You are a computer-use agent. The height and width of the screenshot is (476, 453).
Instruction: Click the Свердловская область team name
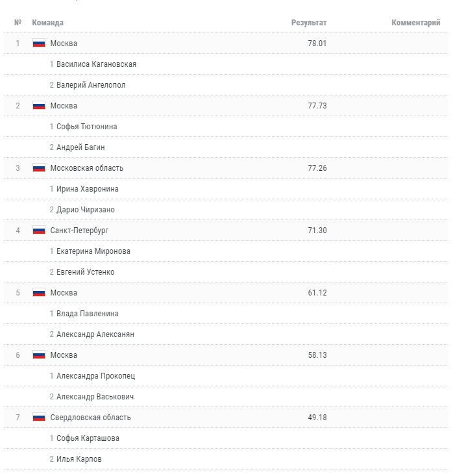point(90,418)
